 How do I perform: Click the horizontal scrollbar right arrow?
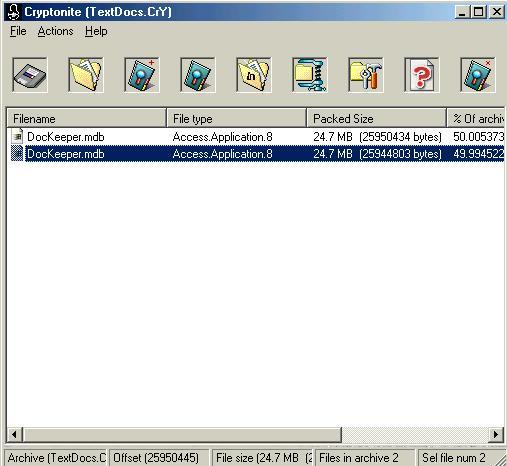coord(496,434)
